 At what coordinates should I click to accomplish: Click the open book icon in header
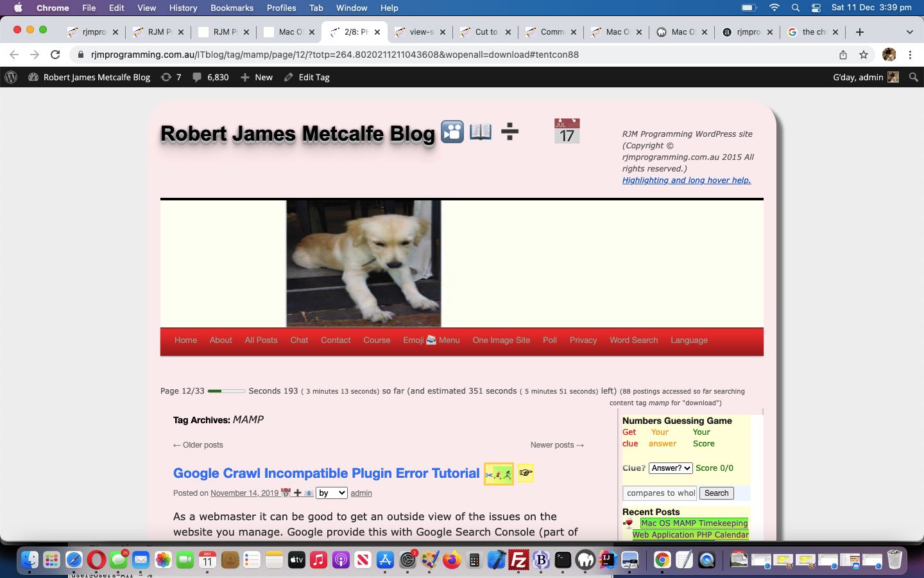click(x=480, y=132)
